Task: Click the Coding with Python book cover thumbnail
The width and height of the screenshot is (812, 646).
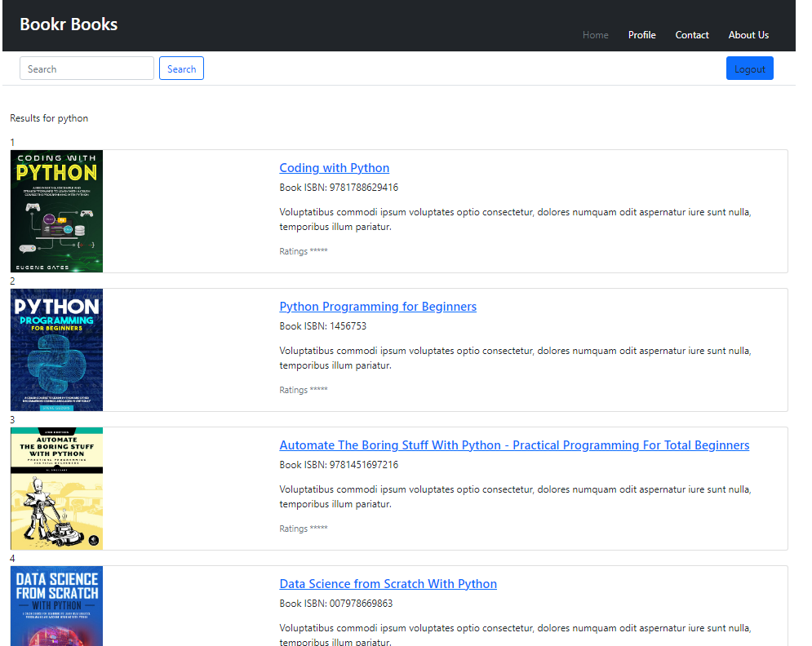Action: click(x=56, y=210)
